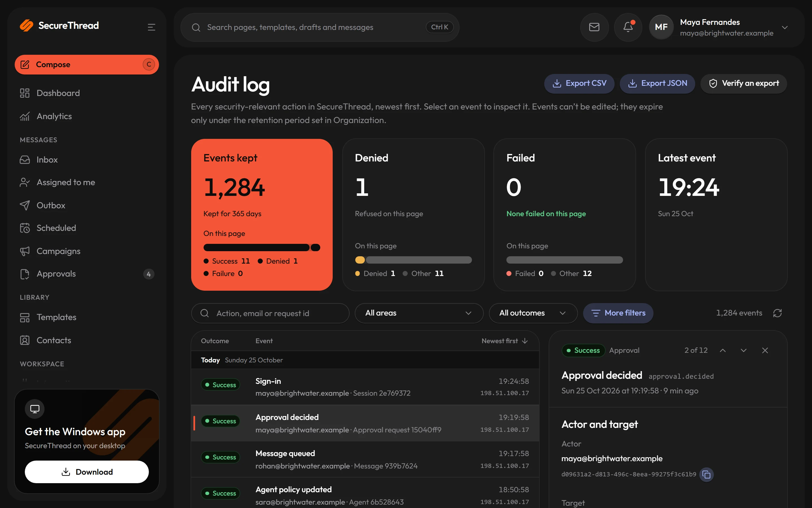Screen dimensions: 812x508
Task: Collapse the sidebar with the menu icon
Action: point(151,27)
